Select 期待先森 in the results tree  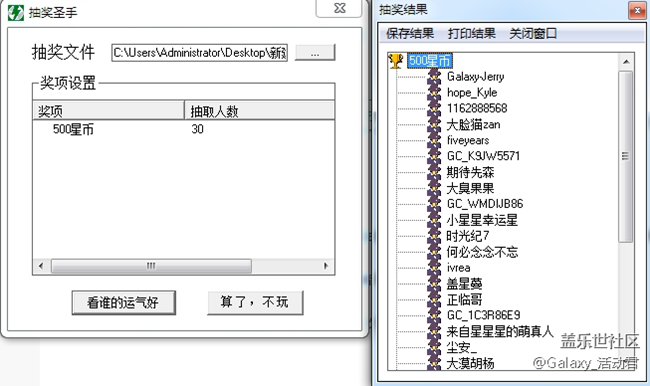(x=470, y=172)
